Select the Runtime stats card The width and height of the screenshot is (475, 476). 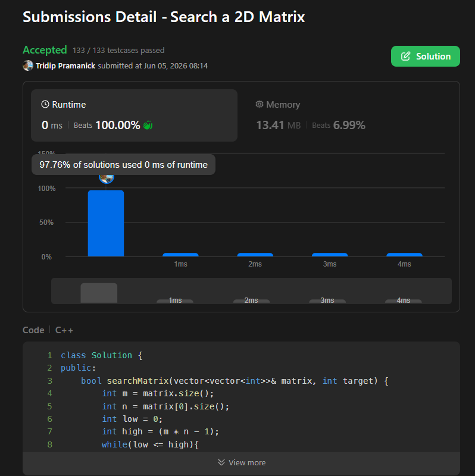coord(135,115)
